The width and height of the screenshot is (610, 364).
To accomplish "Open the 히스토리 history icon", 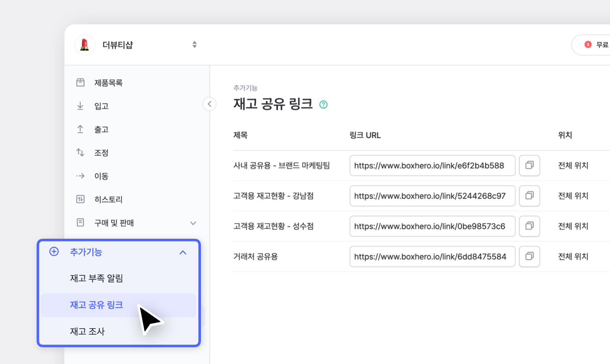I will click(80, 199).
